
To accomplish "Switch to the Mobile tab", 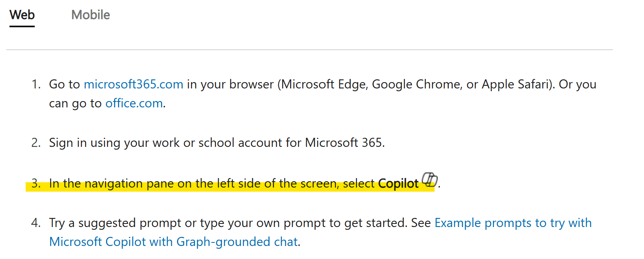I will [x=90, y=15].
